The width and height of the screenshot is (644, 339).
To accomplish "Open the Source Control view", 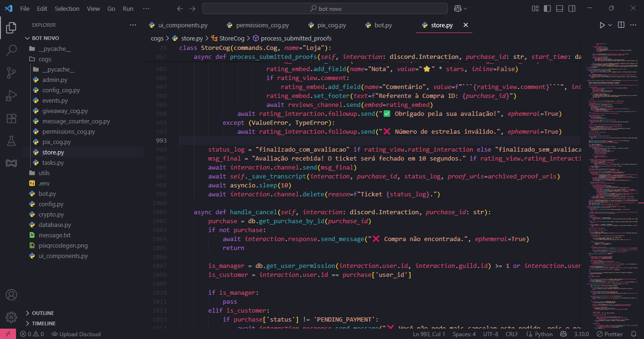I will click(11, 73).
